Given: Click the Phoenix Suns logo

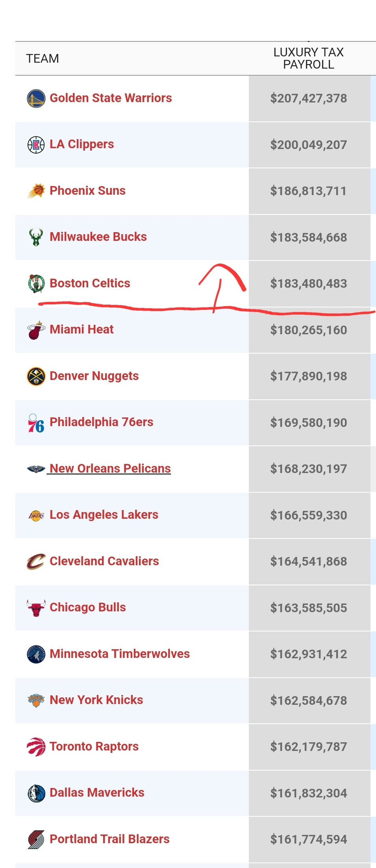Looking at the screenshot, I should coord(36,191).
